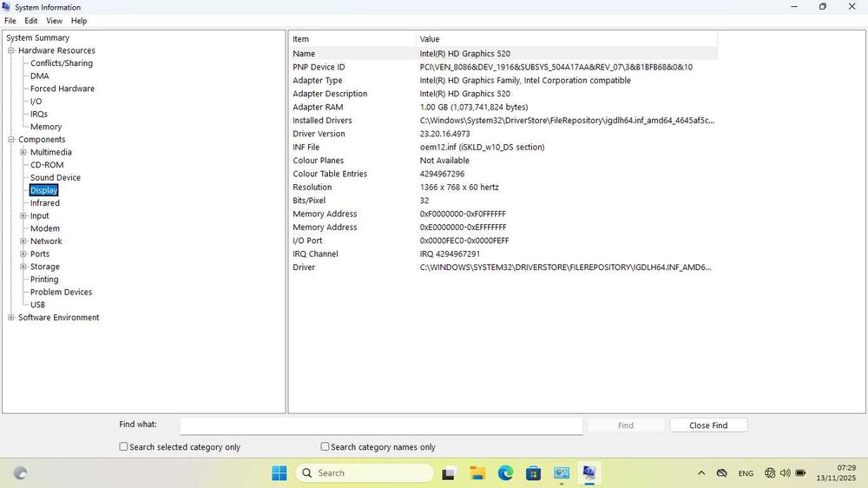The width and height of the screenshot is (868, 488).
Task: Select Infrared in the tree
Action: point(45,203)
